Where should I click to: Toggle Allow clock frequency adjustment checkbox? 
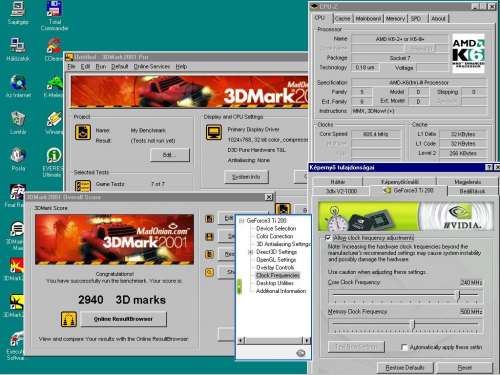click(328, 238)
